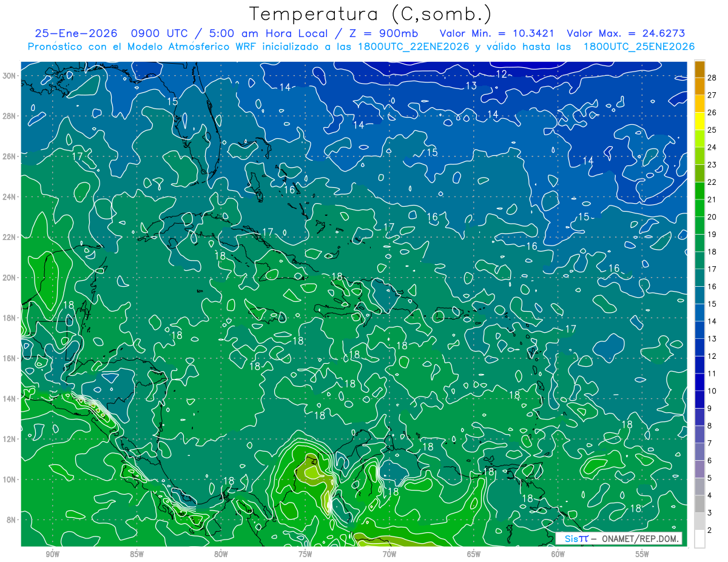Click the 24N latitude axis label

[10, 197]
